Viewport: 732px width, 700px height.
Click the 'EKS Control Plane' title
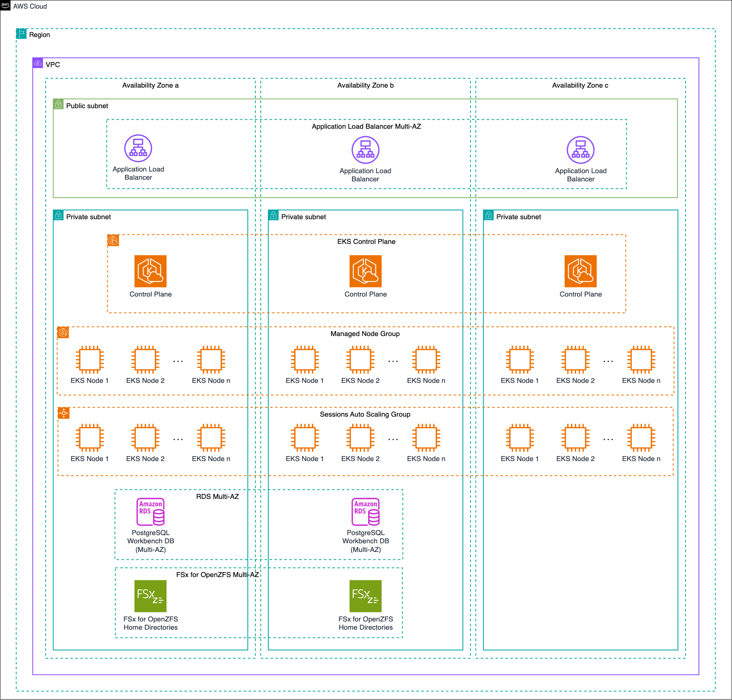(366, 241)
